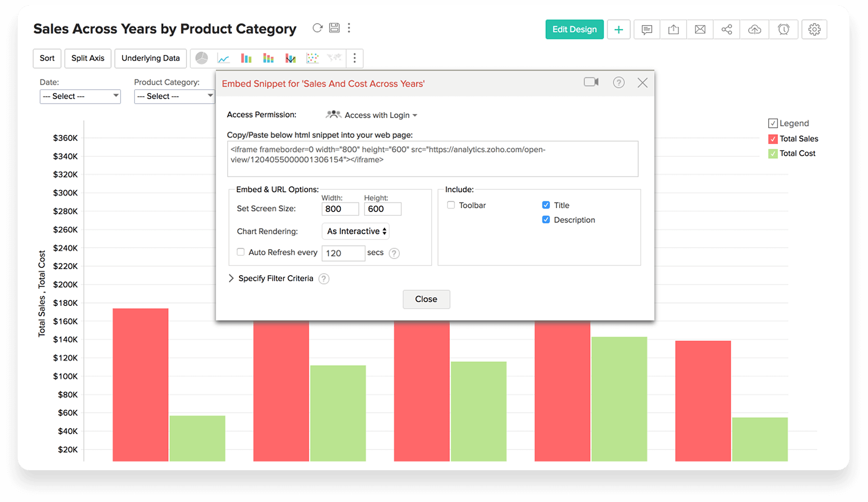Select the scatter plot chart icon
This screenshot has height=502, width=868.
312,58
